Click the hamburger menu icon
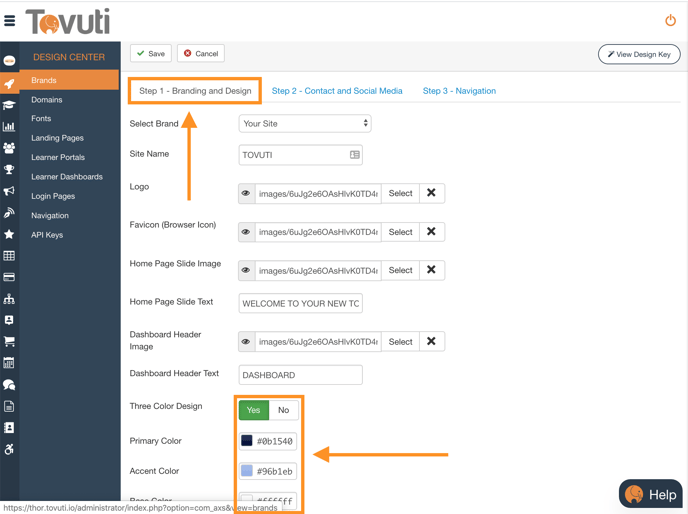The height and width of the screenshot is (514, 688). (10, 20)
